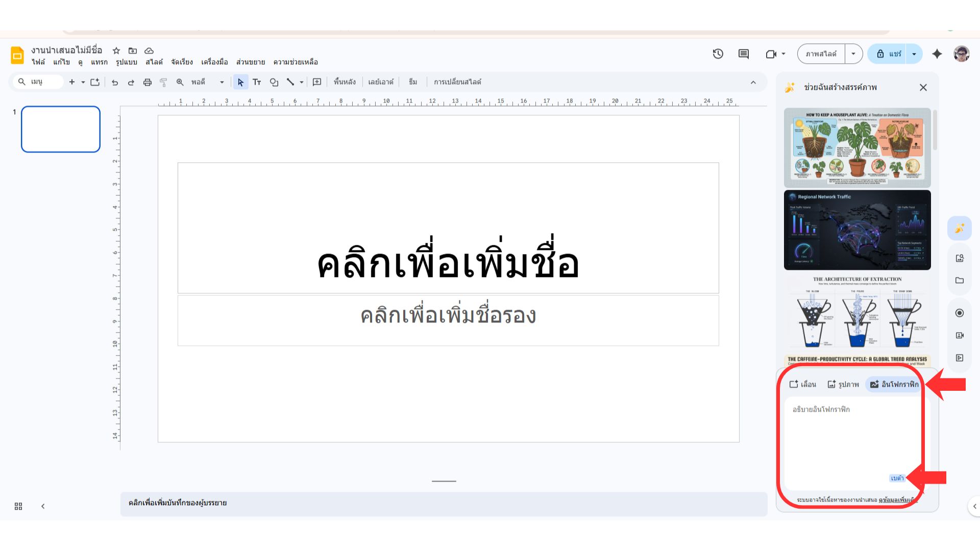Switch to the เลื่อน mode chip
Screen dimensions: 980x551
(803, 384)
